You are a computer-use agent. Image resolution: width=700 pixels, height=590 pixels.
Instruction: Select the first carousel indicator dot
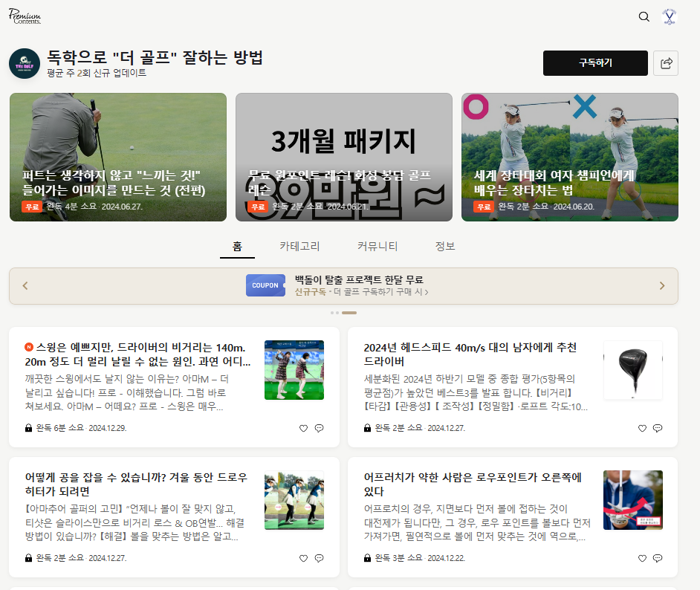pos(332,313)
